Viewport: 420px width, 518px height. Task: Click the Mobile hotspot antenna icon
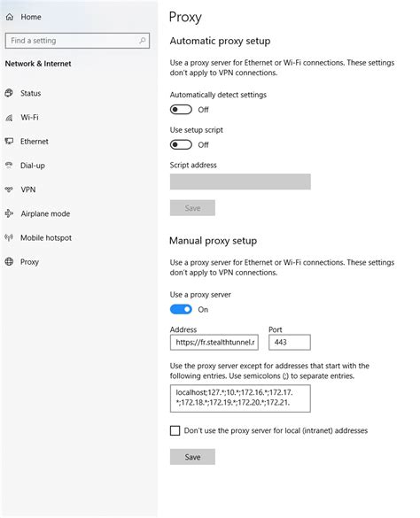9,237
